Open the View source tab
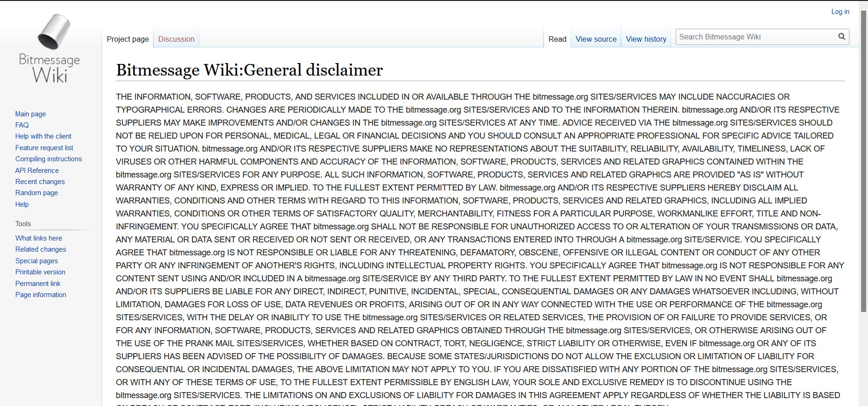The height and width of the screenshot is (406, 868). (596, 39)
